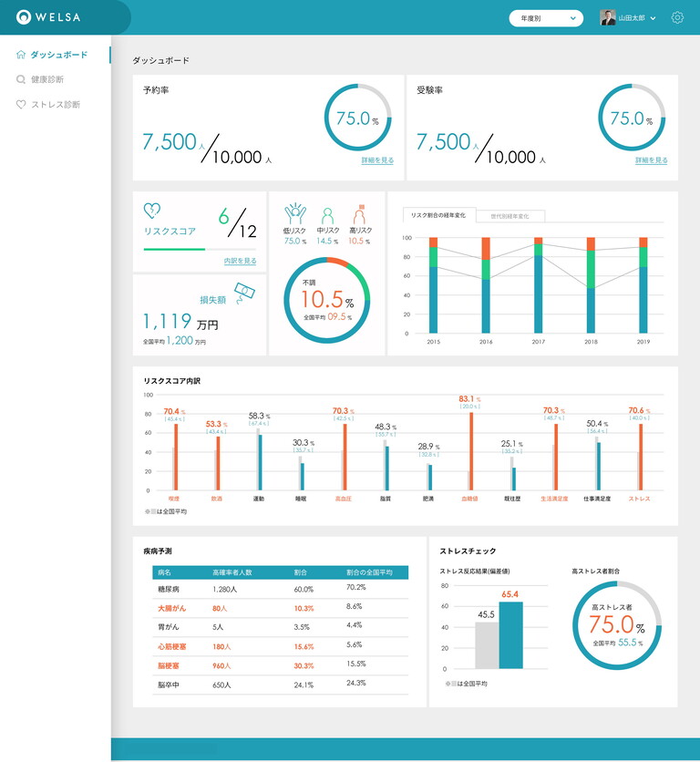Click the 予約率 75.0% donut gauge
The image size is (700, 762).
[x=358, y=117]
